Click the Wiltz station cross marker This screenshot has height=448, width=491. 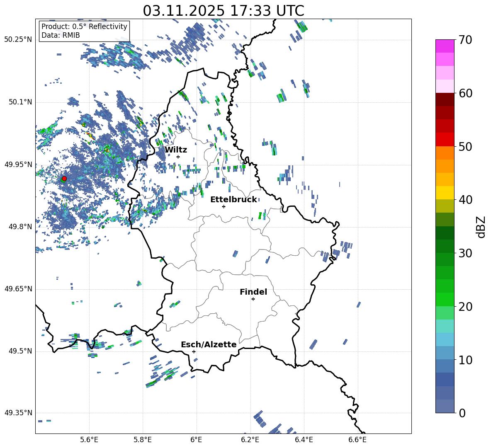coord(178,157)
